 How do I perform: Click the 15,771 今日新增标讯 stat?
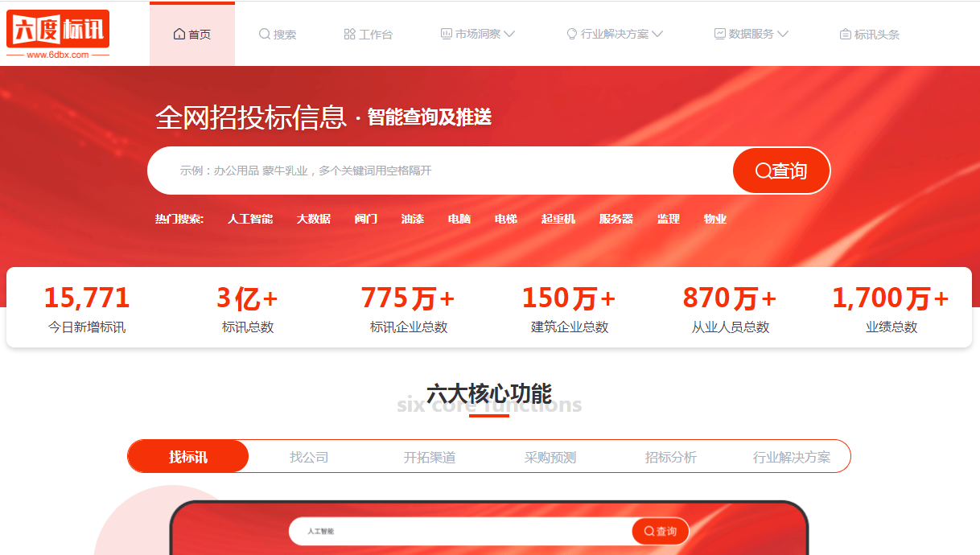click(87, 308)
